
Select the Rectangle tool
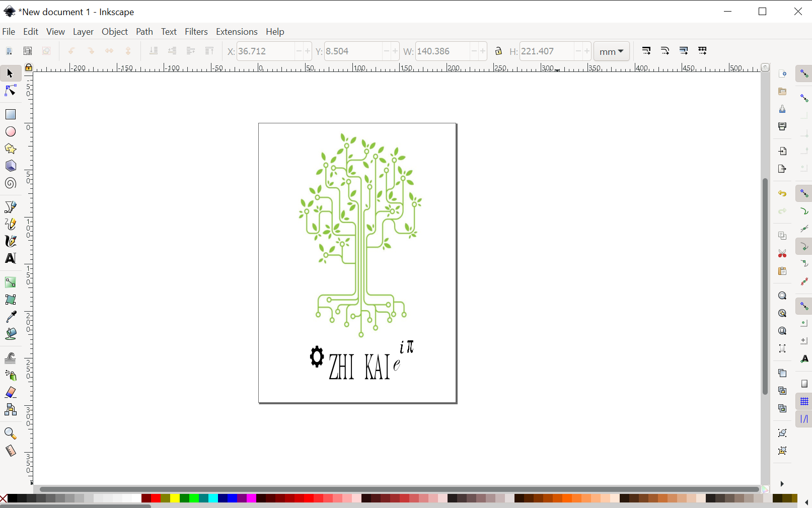click(10, 114)
